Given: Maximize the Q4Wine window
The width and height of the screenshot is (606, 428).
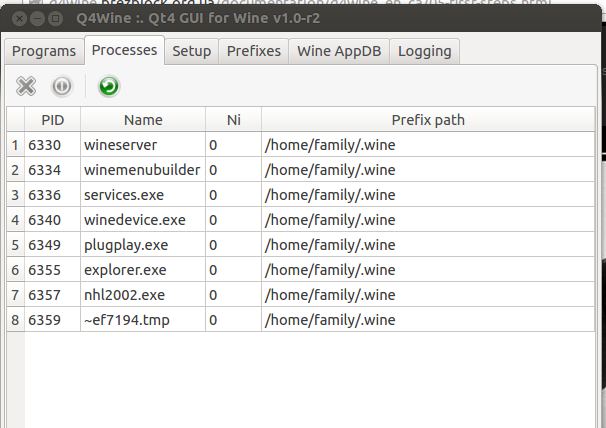Looking at the screenshot, I should point(56,18).
